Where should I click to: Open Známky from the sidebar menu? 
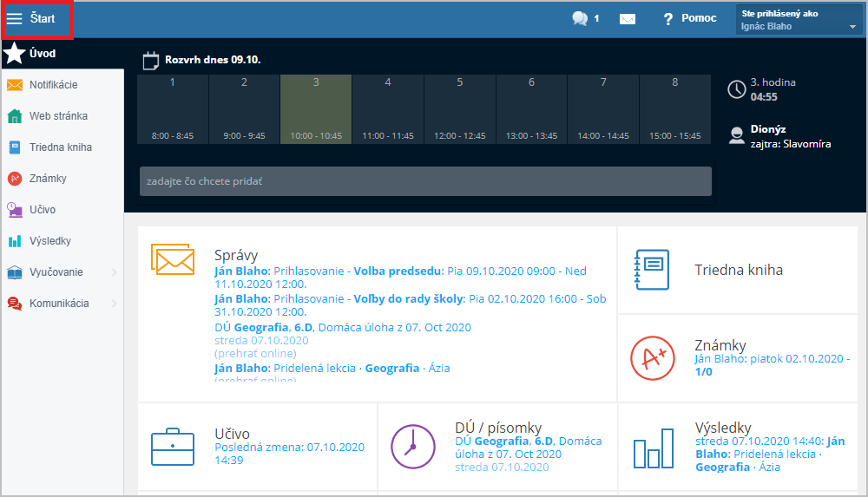(x=48, y=179)
